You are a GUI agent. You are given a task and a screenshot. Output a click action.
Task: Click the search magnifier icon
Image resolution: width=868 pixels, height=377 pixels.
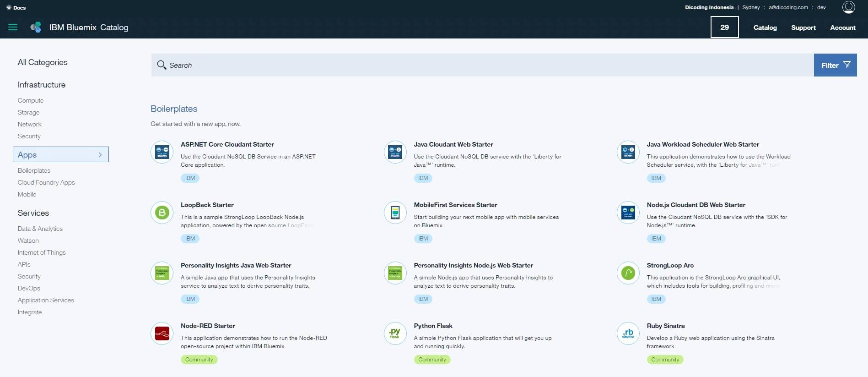point(162,65)
